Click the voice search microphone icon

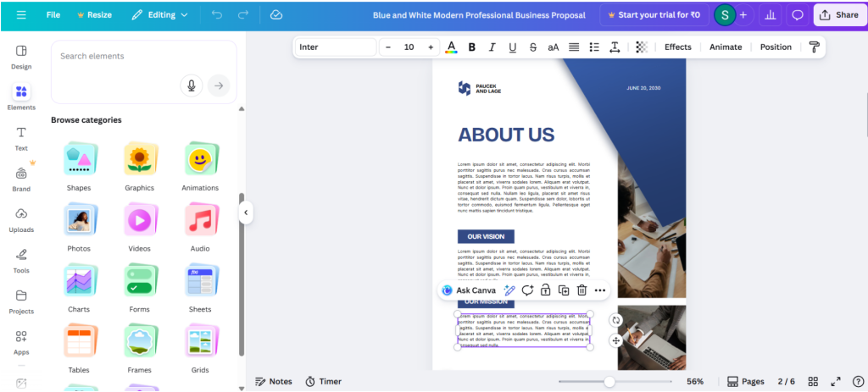pos(192,85)
